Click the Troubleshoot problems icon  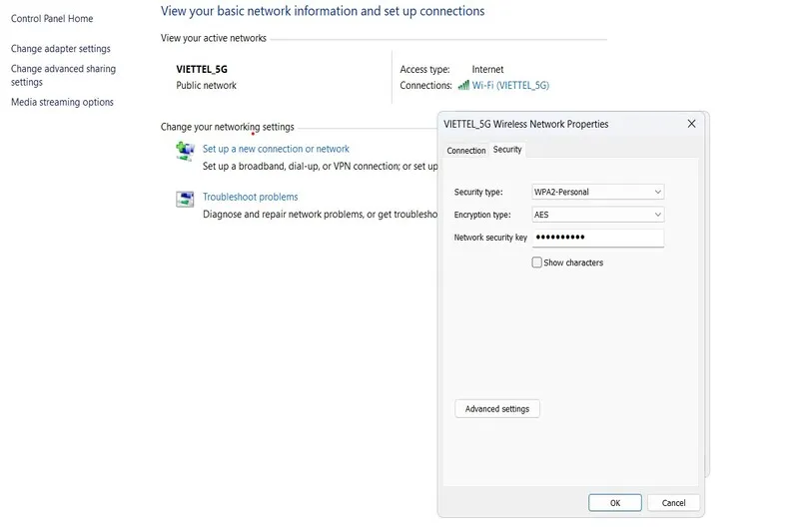click(x=185, y=199)
